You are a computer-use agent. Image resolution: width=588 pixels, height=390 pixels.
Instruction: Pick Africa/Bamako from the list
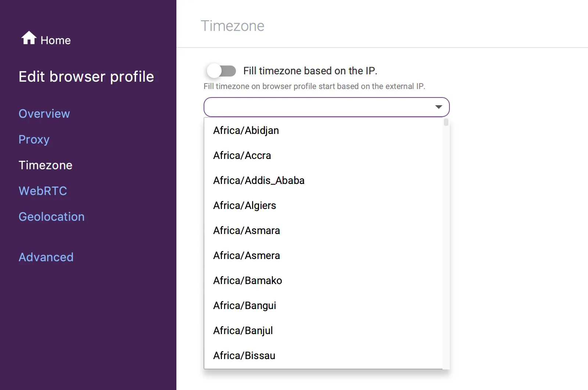(247, 281)
